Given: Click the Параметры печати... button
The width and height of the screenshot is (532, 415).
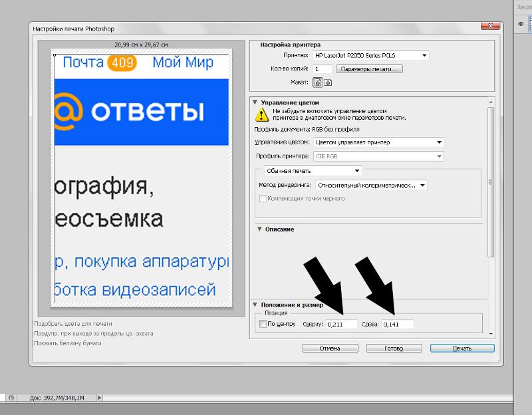Looking at the screenshot, I should (370, 69).
